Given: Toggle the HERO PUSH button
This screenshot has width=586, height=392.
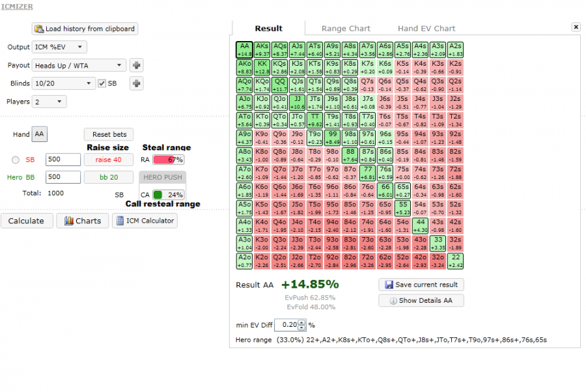Looking at the screenshot, I should (x=163, y=178).
